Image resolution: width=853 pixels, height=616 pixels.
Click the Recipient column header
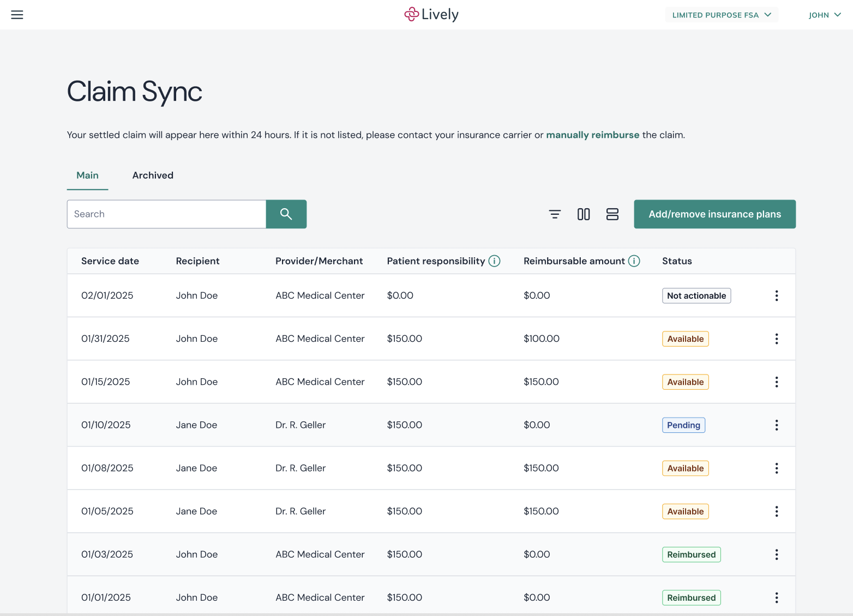[197, 261]
